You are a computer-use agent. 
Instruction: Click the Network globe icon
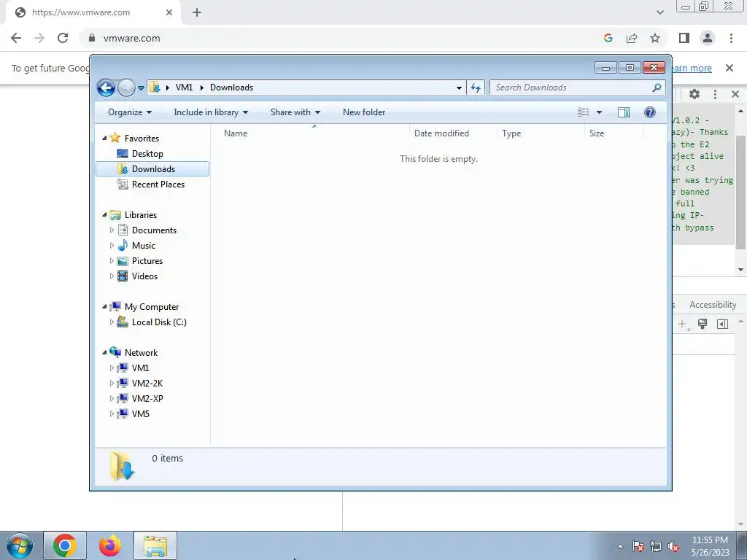115,352
